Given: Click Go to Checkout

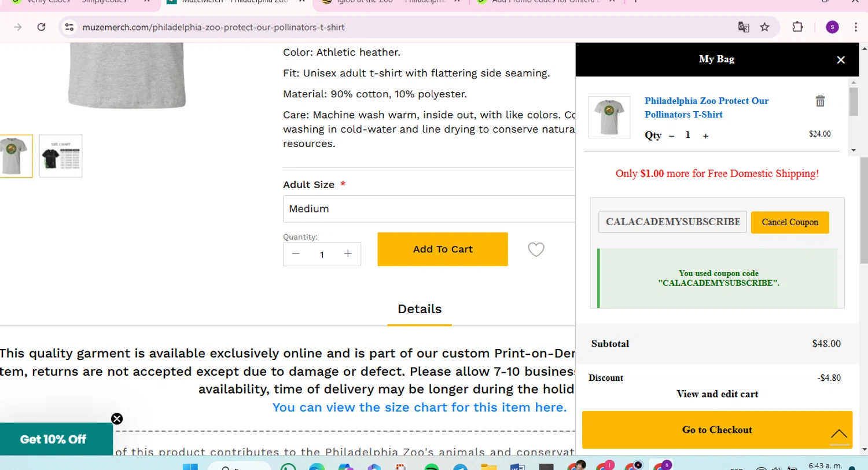Looking at the screenshot, I should click(717, 429).
